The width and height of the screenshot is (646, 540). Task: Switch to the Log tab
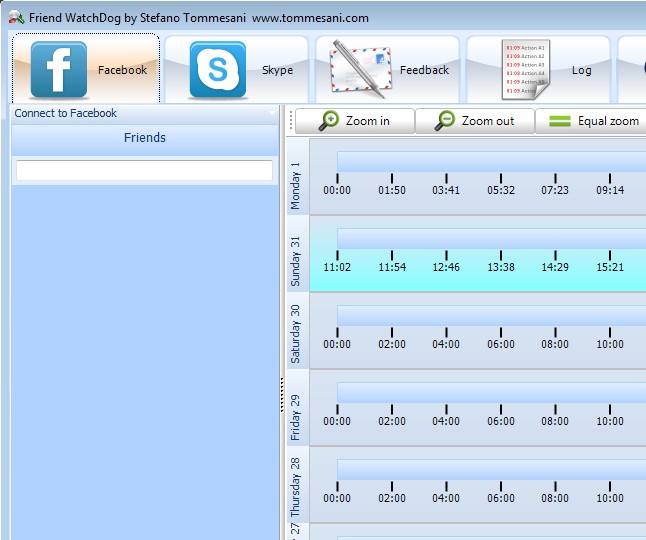tap(538, 69)
